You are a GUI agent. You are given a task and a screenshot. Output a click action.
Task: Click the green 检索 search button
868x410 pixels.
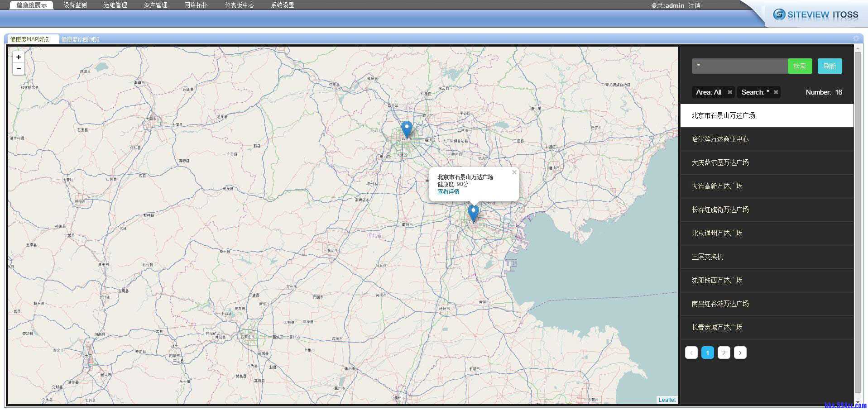pos(800,66)
